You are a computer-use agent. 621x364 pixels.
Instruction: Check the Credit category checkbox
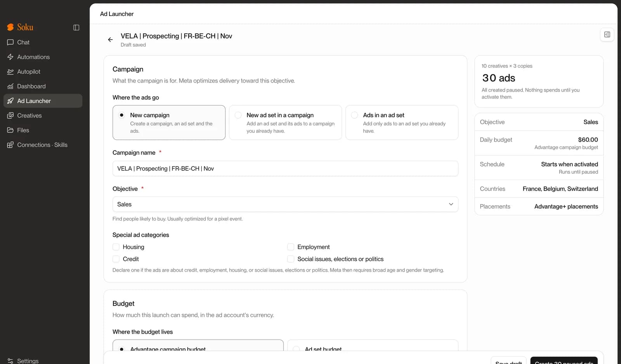point(116,259)
